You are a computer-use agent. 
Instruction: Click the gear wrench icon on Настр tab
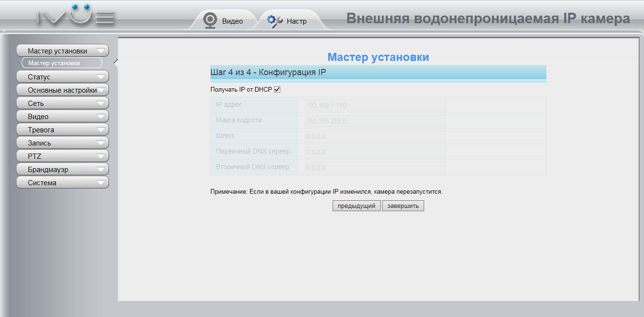275,21
